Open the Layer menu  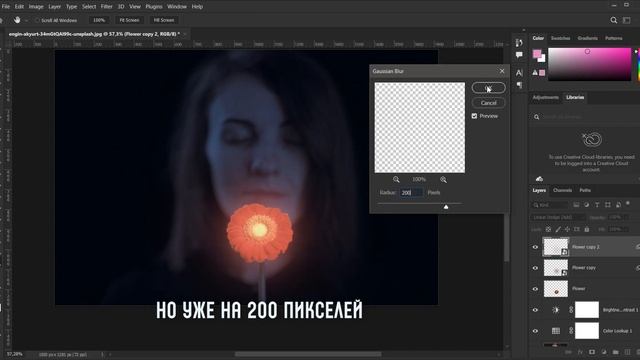[x=54, y=7]
